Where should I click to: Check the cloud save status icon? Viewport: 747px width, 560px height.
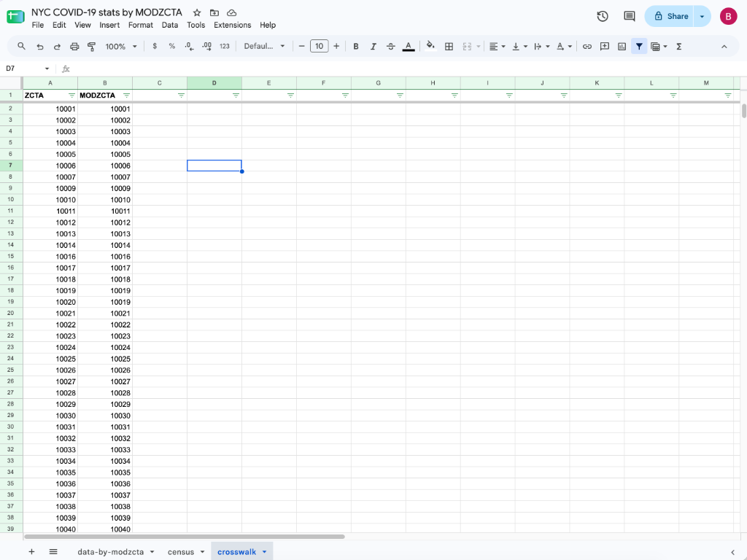231,13
